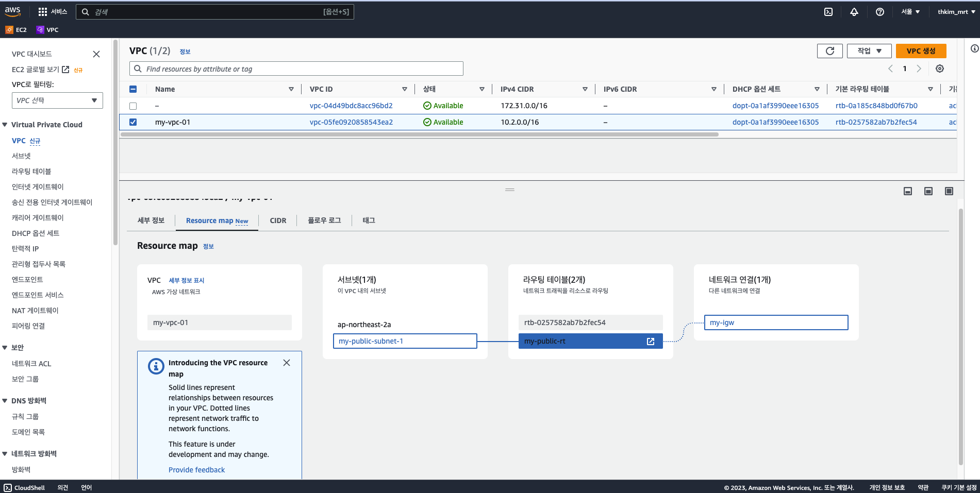Close the VPC navigation sidebar

click(96, 54)
